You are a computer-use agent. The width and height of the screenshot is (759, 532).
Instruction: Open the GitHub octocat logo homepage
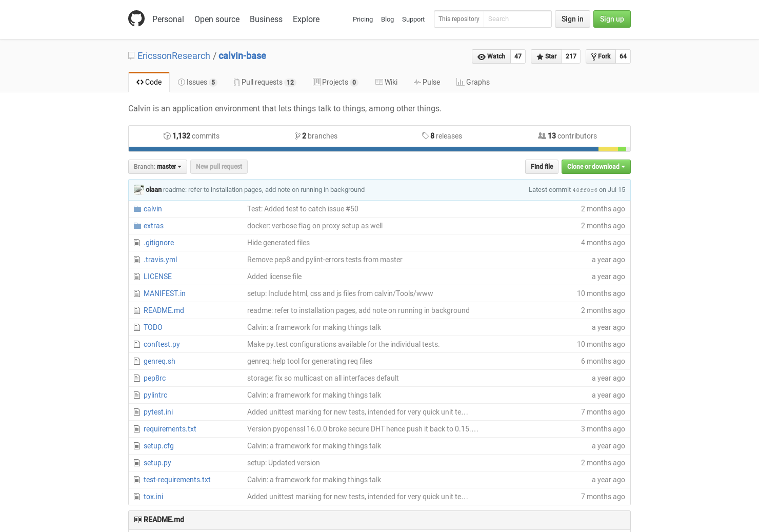tap(136, 19)
